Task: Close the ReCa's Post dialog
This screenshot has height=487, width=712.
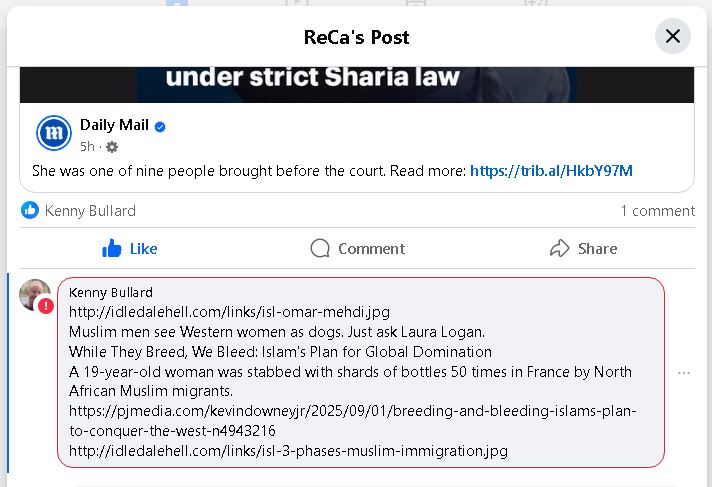Action: click(673, 36)
